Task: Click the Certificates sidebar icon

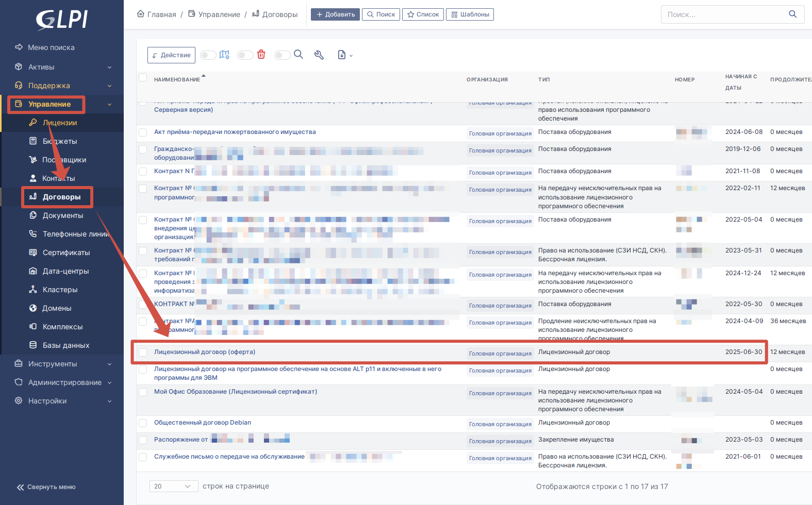Action: coord(33,252)
